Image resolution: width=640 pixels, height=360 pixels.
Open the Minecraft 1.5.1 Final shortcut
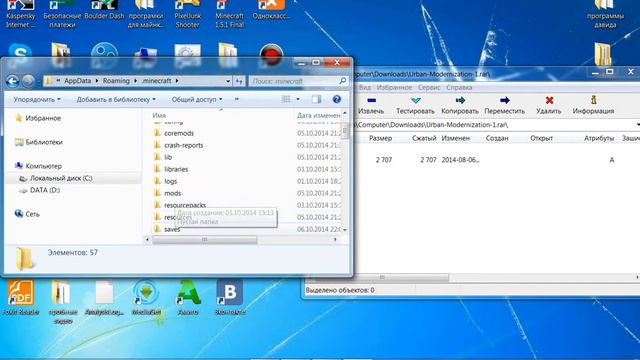[x=229, y=14]
